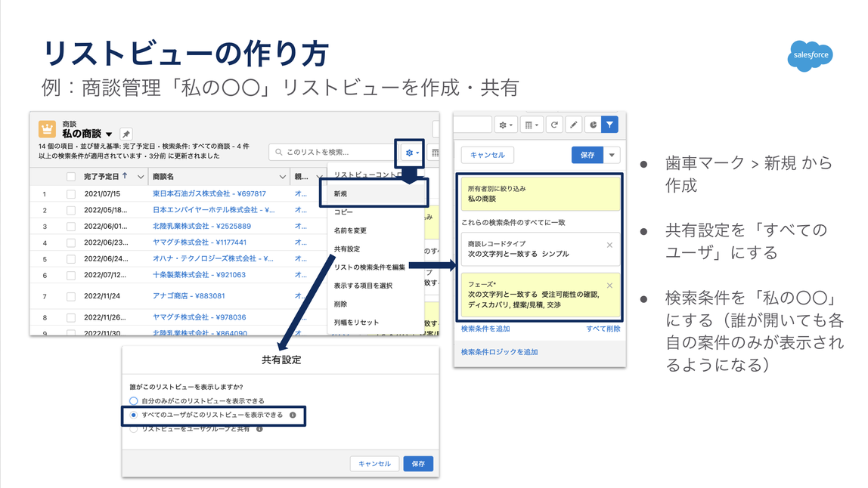Click info icon beside すべてのユーザ option
This screenshot has height=488, width=868.
pyautogui.click(x=293, y=415)
